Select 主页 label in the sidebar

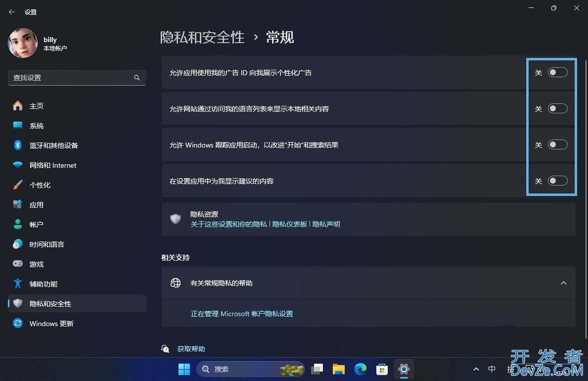pyautogui.click(x=37, y=106)
